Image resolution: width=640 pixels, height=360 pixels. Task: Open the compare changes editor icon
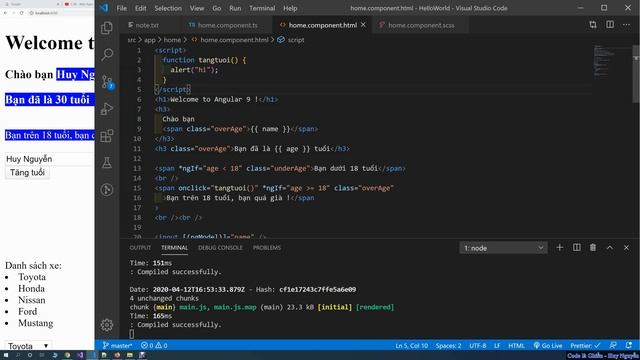tap(593, 25)
